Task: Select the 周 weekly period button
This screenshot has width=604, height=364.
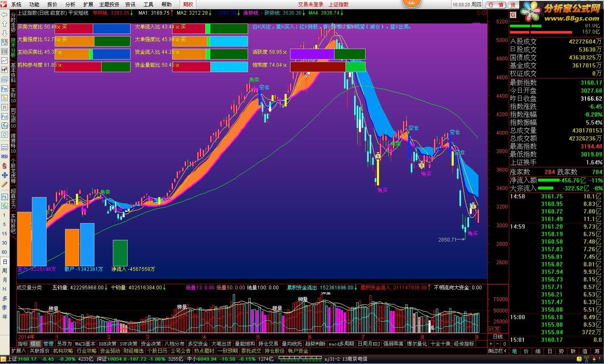Action: tap(5, 270)
